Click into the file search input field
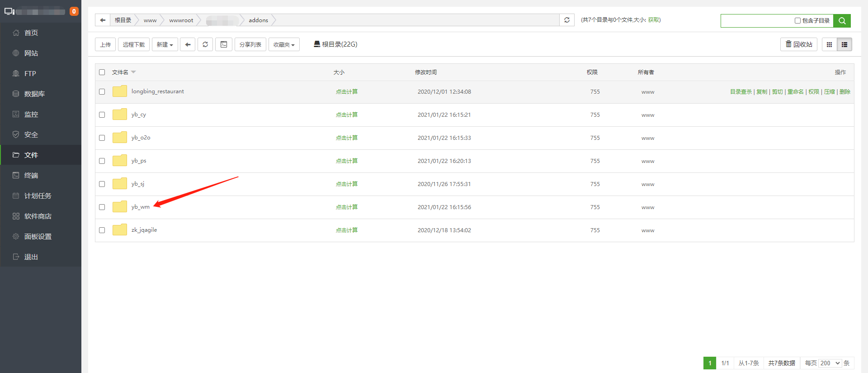868x373 pixels. click(x=757, y=21)
